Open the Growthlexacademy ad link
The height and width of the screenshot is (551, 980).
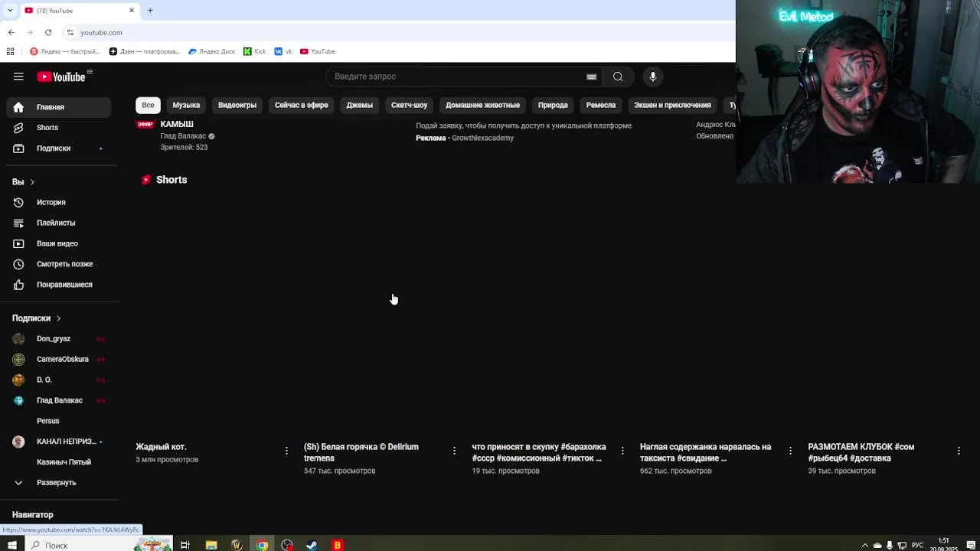coord(482,139)
